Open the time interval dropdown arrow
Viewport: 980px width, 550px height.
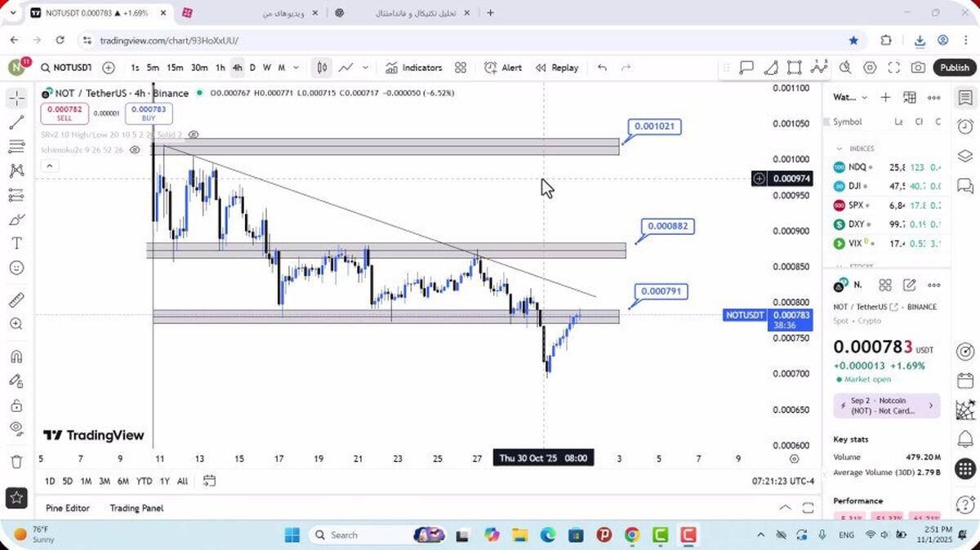[x=296, y=68]
